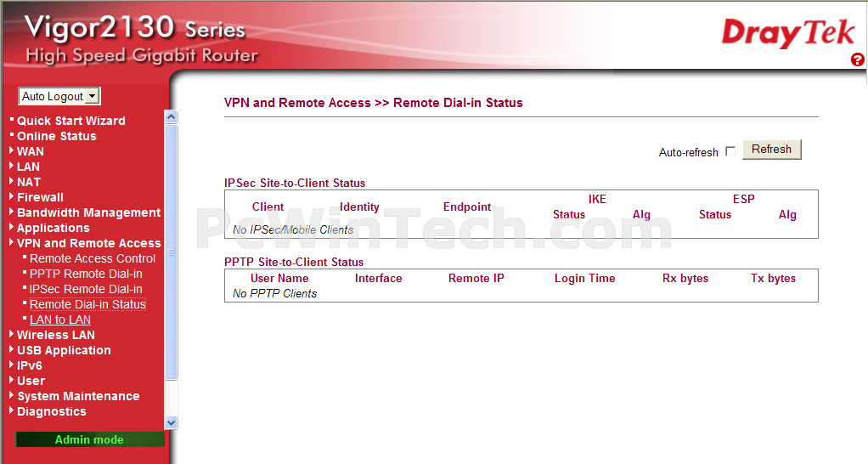Click the Remote IP column header

click(476, 279)
